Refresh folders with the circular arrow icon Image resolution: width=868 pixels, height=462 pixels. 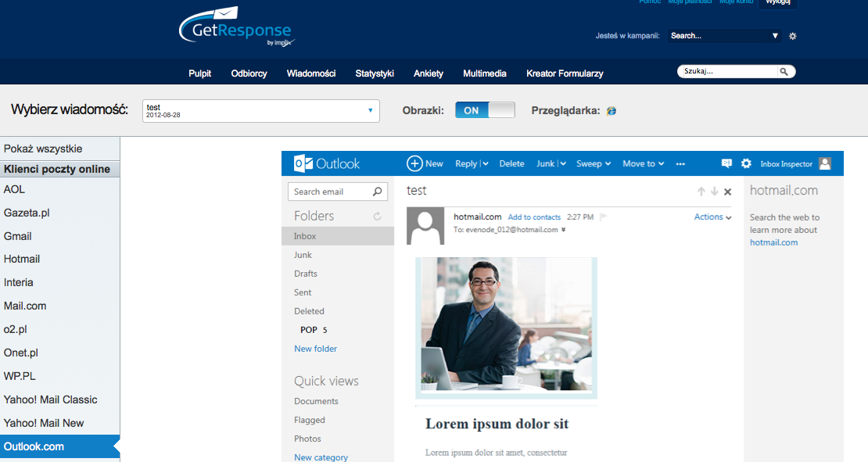tap(377, 217)
